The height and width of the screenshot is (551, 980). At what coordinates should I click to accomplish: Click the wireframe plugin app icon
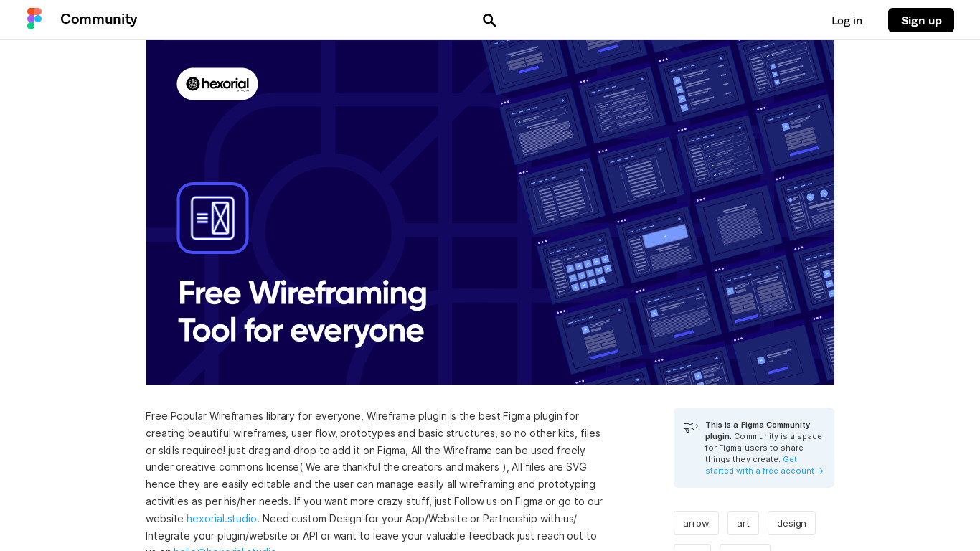click(x=213, y=218)
